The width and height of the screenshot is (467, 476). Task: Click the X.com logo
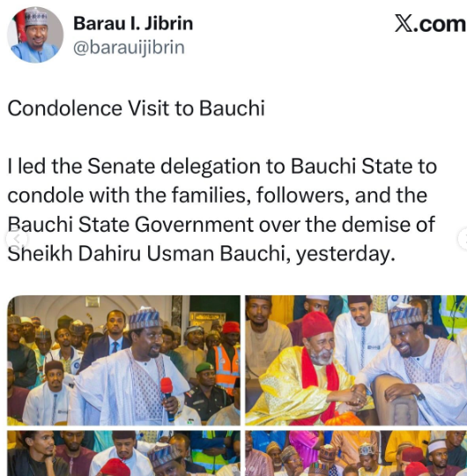(430, 24)
